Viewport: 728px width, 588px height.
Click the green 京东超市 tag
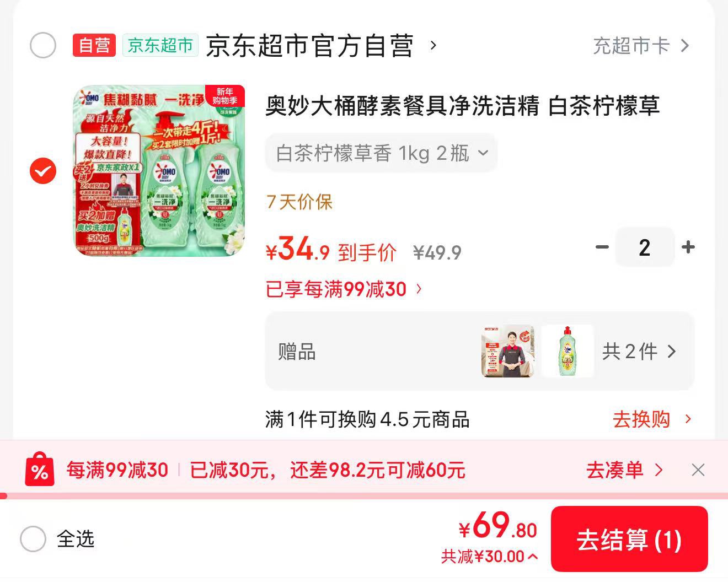click(160, 45)
